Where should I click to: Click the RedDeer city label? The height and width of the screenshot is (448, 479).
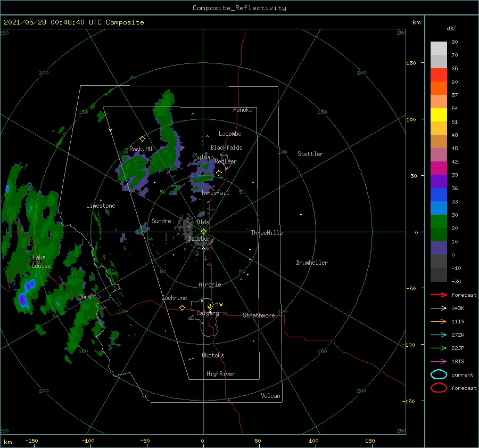(x=226, y=161)
